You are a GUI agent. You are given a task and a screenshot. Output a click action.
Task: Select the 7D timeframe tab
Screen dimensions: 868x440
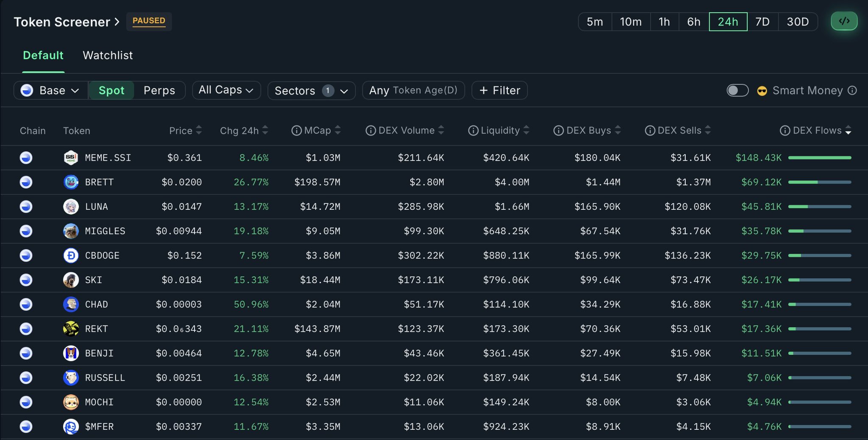[x=762, y=22]
